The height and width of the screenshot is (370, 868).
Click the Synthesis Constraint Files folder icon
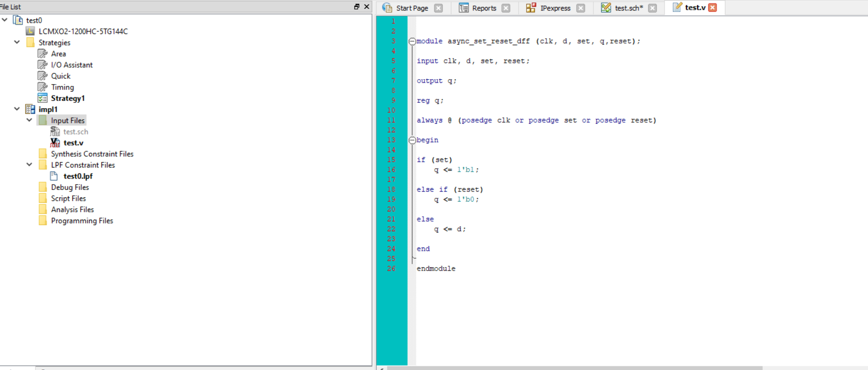43,154
